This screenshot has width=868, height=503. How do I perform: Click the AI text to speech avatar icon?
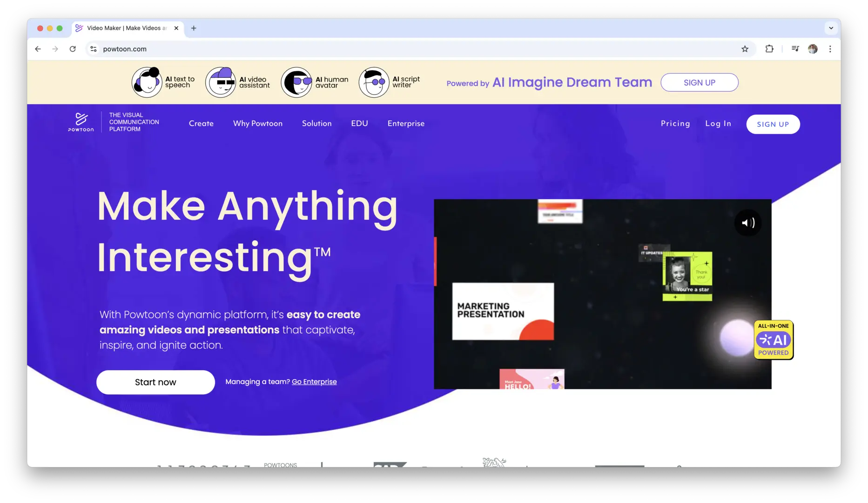pos(147,82)
